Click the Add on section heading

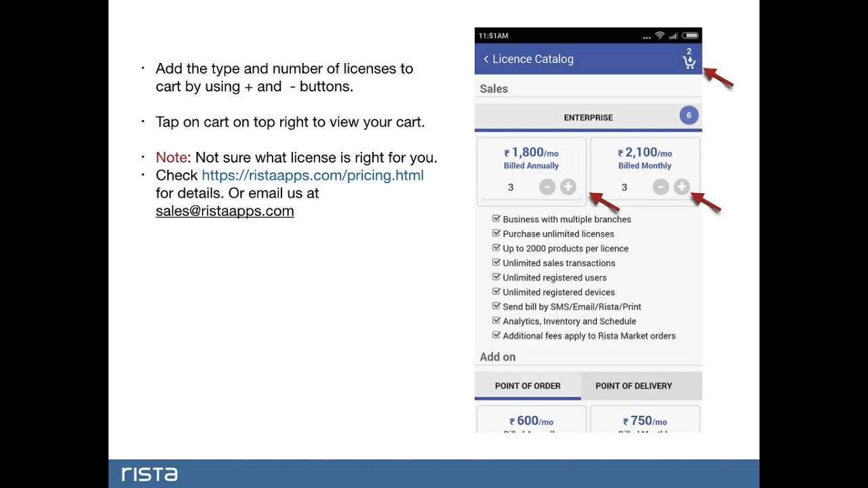tap(498, 357)
